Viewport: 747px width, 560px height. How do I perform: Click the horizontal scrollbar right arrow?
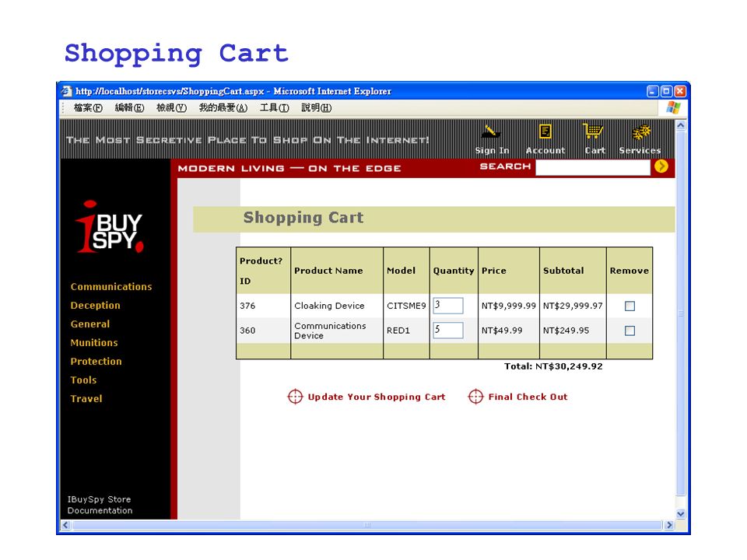669,525
